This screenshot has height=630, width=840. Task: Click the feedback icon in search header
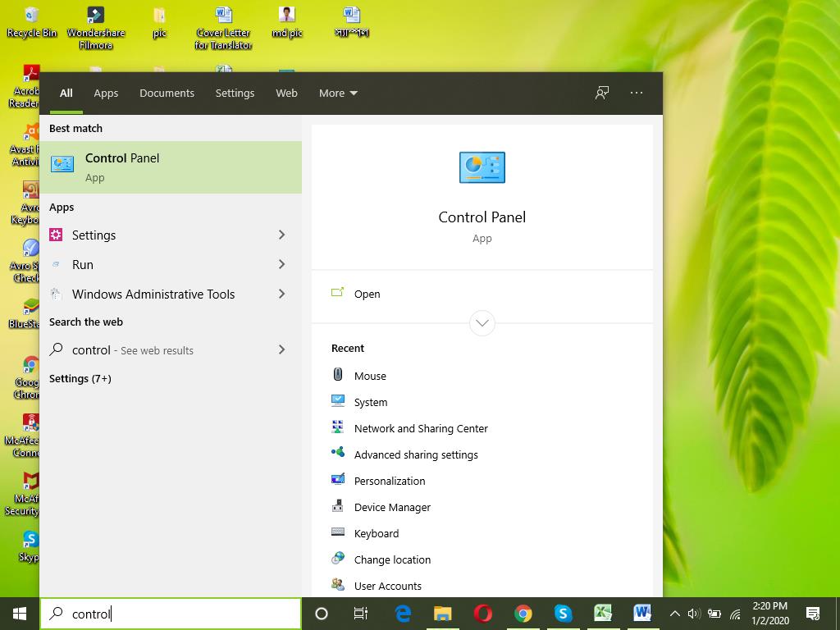(x=602, y=93)
